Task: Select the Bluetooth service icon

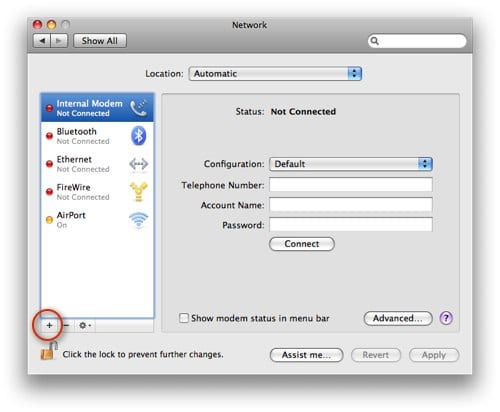Action: click(138, 136)
